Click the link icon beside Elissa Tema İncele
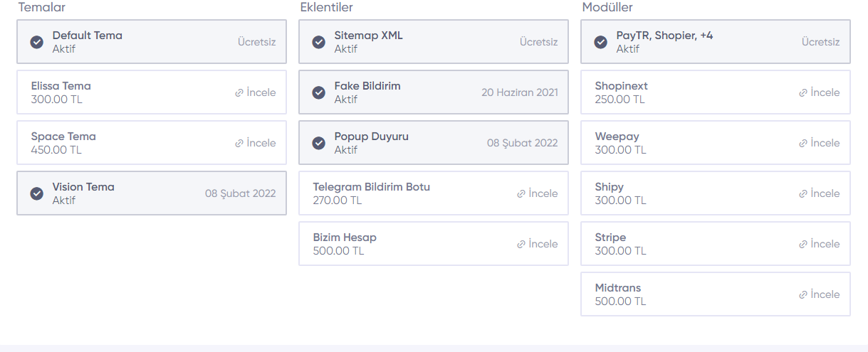The height and width of the screenshot is (352, 868). [x=239, y=92]
